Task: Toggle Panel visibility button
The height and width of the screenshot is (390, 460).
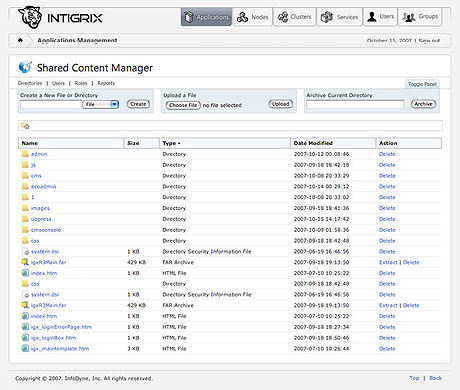Action: click(422, 84)
